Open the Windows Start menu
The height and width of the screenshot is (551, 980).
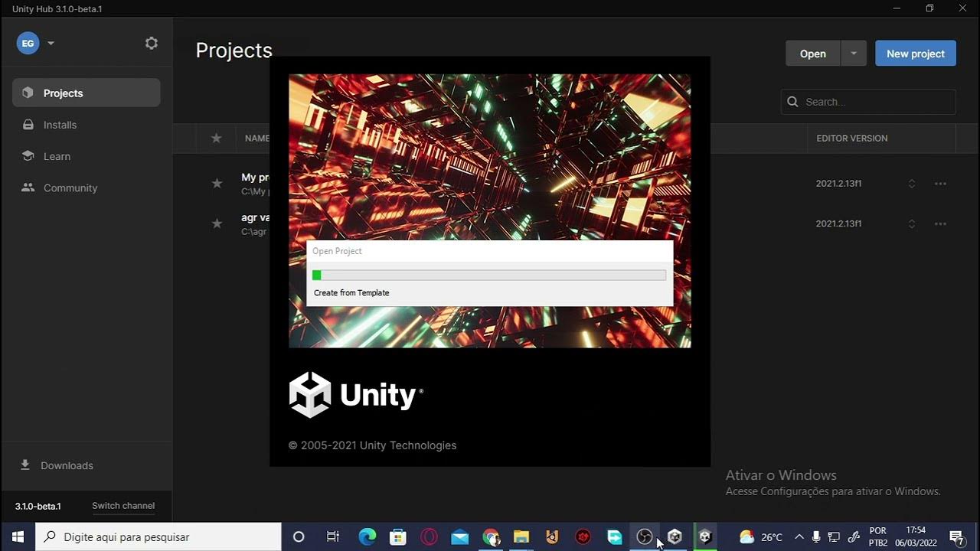(18, 536)
